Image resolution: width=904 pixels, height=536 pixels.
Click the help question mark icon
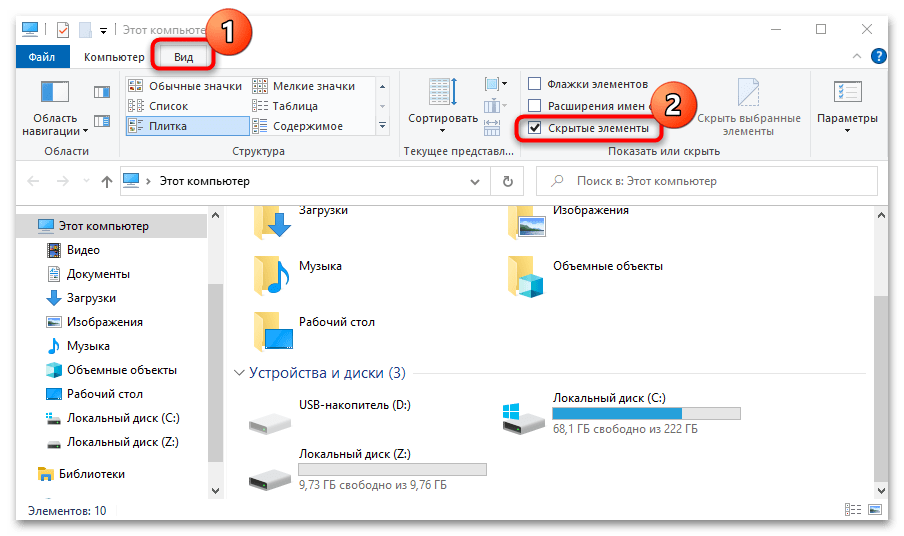coord(879,57)
